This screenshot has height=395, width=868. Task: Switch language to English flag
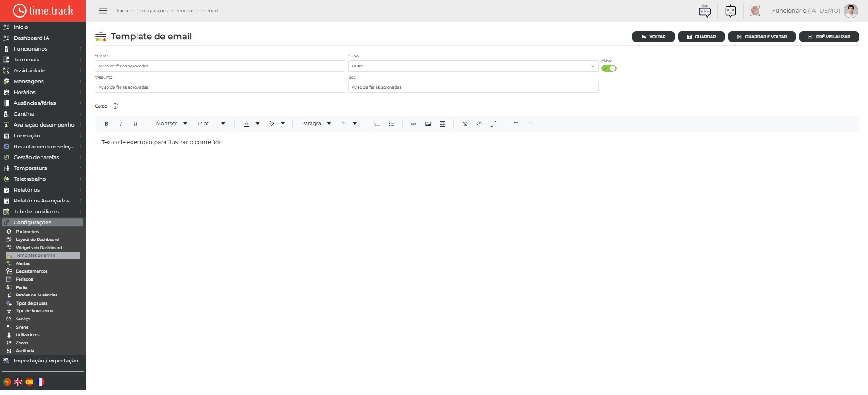pyautogui.click(x=18, y=382)
